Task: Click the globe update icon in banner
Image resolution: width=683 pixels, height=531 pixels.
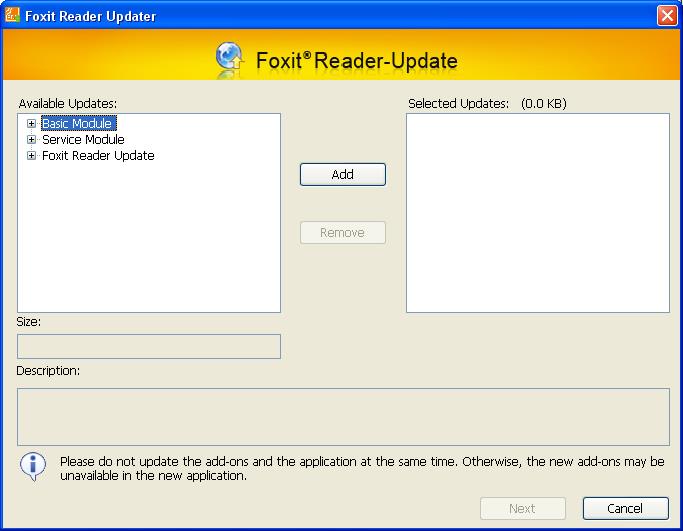Action: click(x=229, y=58)
